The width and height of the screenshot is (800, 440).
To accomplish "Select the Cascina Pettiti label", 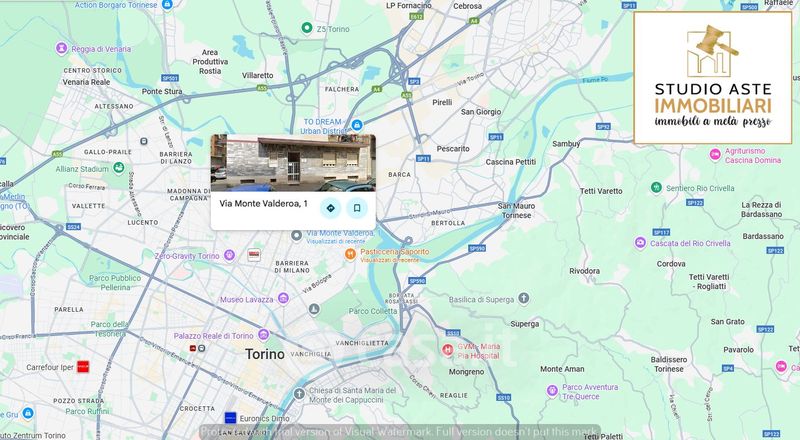I will [x=511, y=162].
